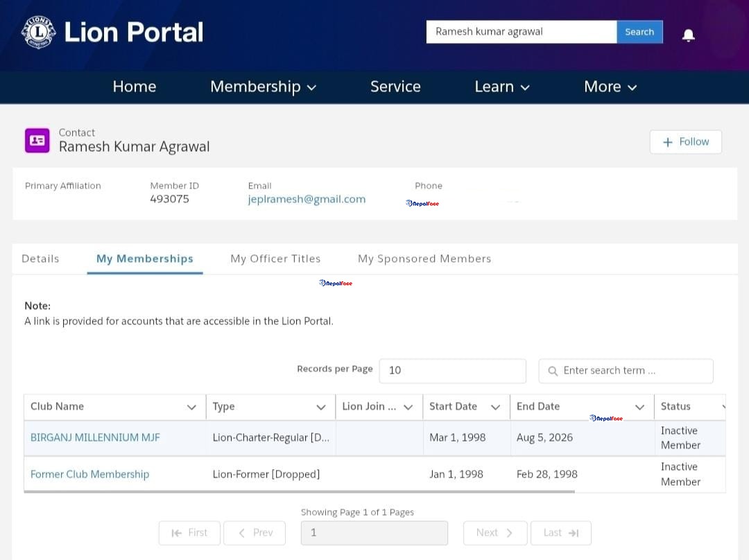The height and width of the screenshot is (560, 749).
Task: Click the purple contact card icon
Action: tap(37, 141)
